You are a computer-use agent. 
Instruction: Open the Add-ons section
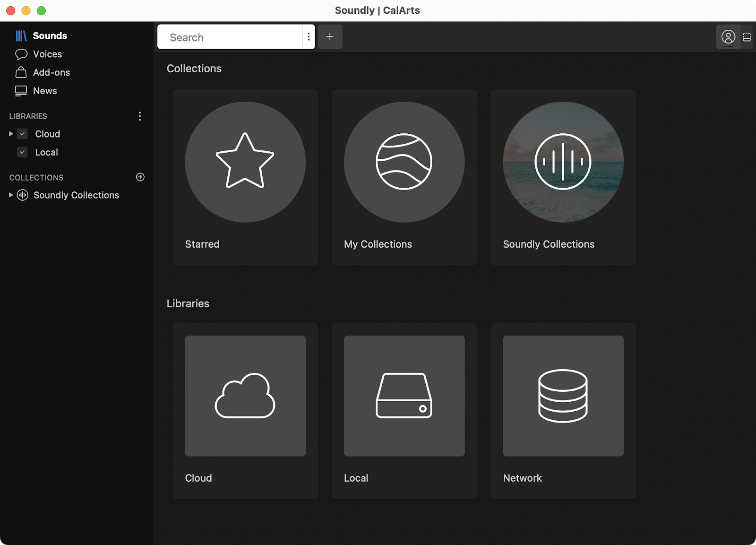(x=52, y=73)
